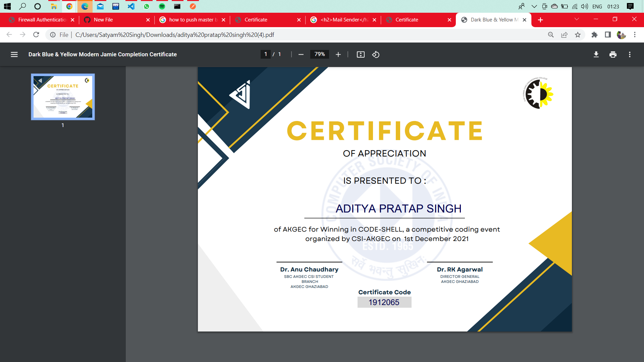Rotate the page counterclockwise
Image resolution: width=644 pixels, height=362 pixels.
click(376, 54)
